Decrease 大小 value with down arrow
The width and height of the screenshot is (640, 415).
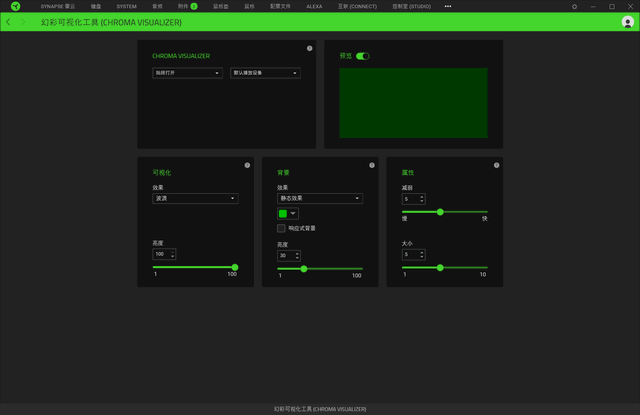click(x=422, y=257)
